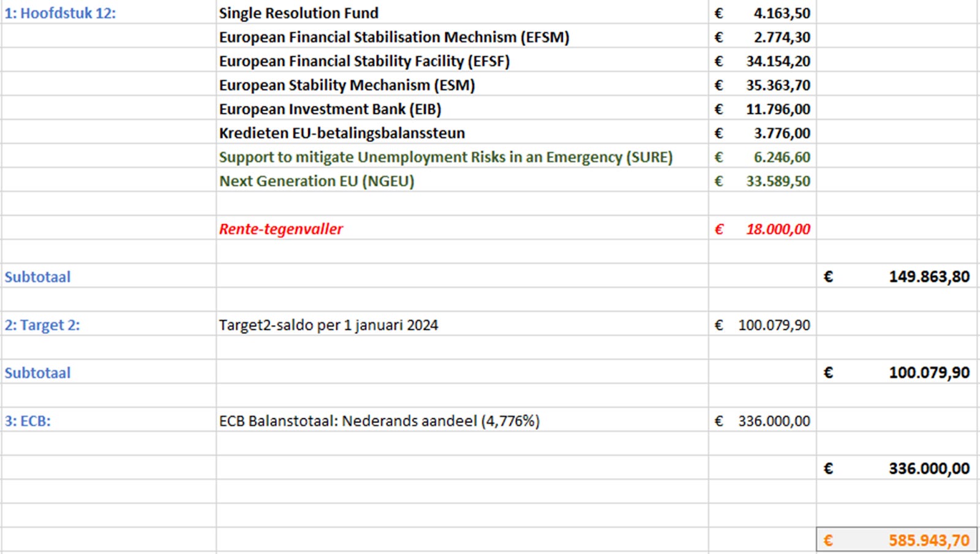Select the amount 4.163,50 cell

point(763,13)
